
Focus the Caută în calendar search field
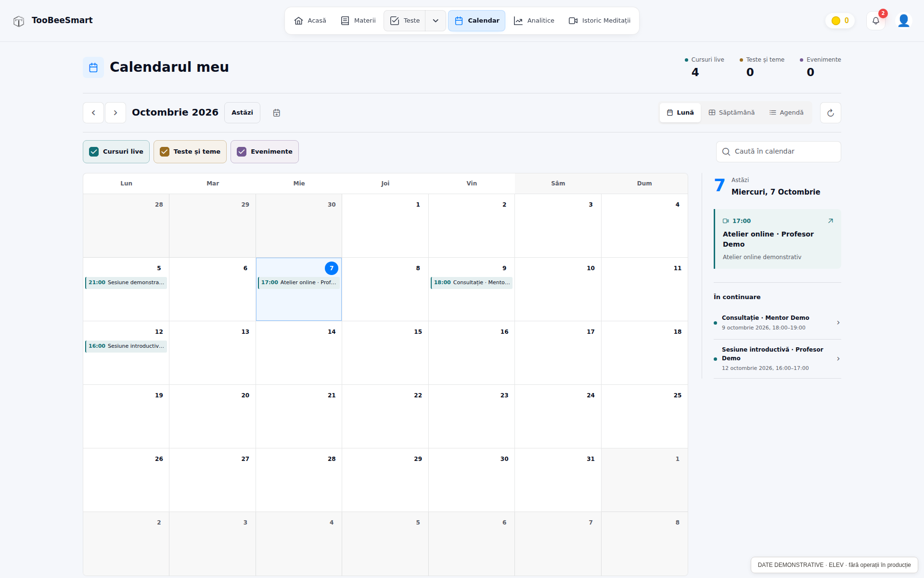779,152
